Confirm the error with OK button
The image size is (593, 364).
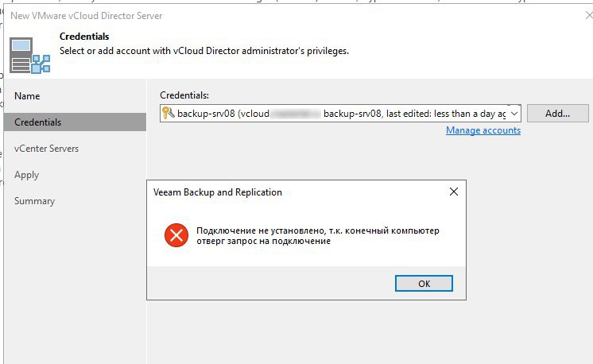(424, 284)
